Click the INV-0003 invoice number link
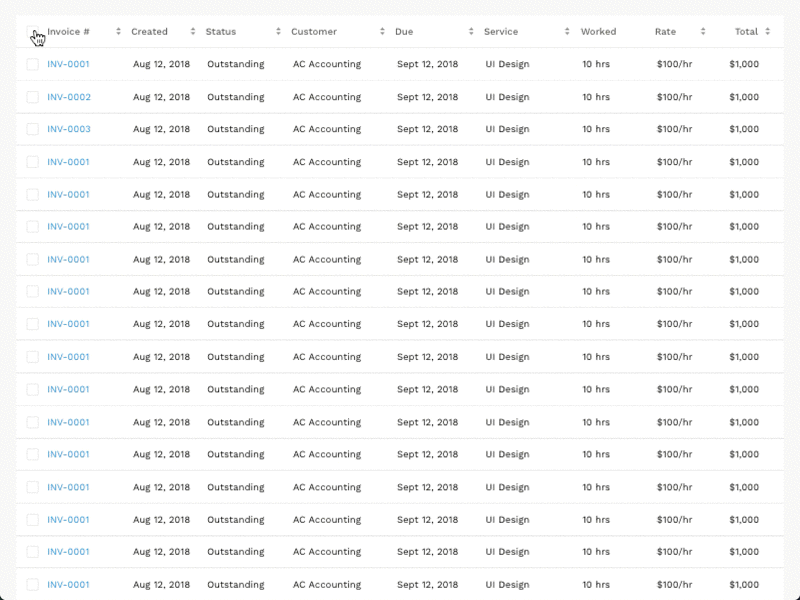Image resolution: width=800 pixels, height=600 pixels. (x=67, y=129)
